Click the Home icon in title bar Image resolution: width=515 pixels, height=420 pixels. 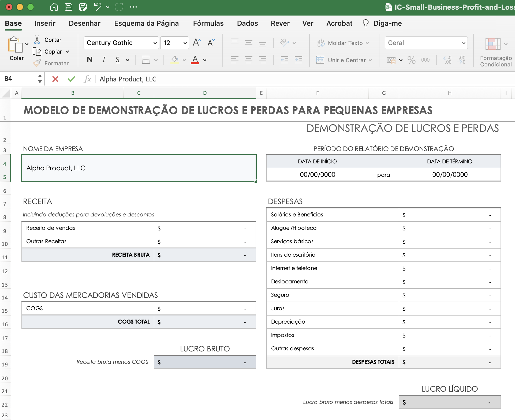pyautogui.click(x=54, y=7)
